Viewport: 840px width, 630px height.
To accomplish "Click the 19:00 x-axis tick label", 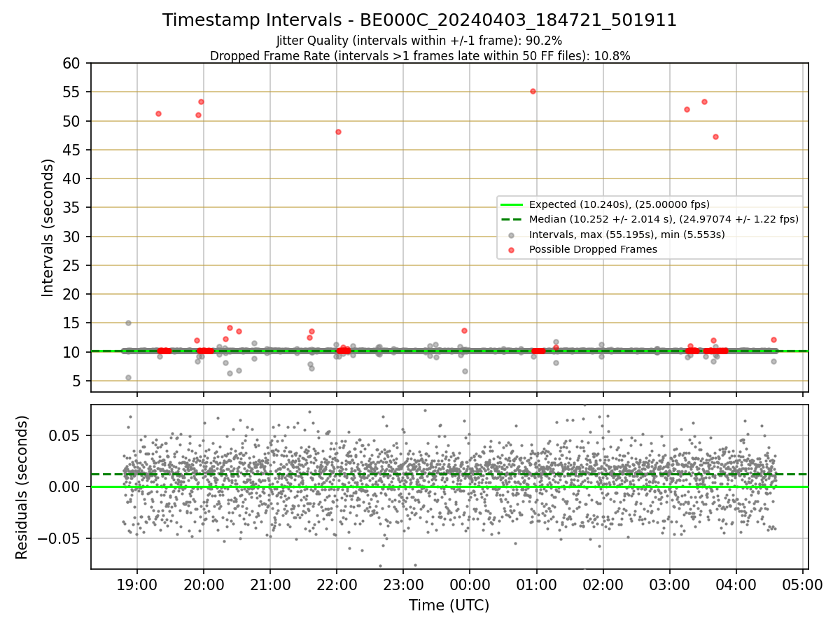I will (136, 584).
